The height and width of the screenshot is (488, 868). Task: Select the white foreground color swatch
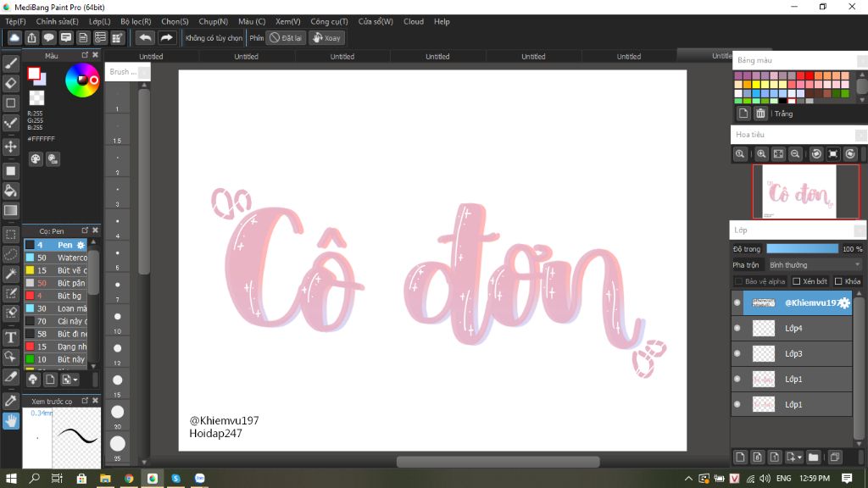pos(34,74)
